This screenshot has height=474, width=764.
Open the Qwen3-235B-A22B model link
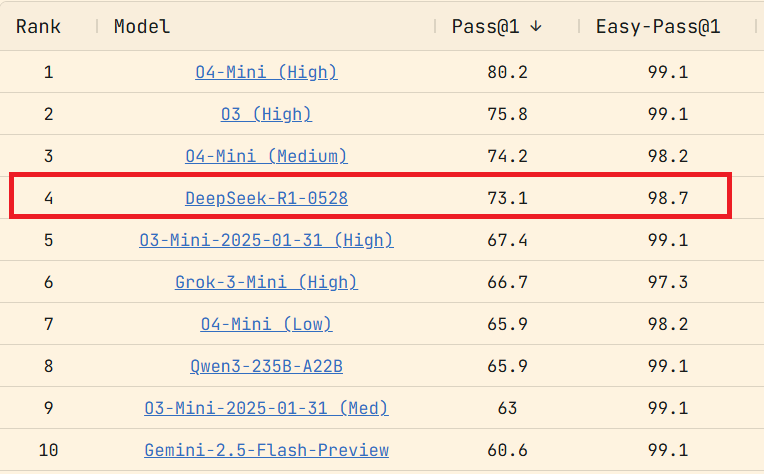tap(266, 366)
